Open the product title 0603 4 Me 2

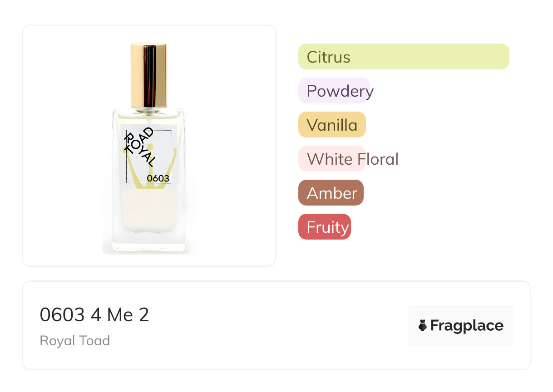click(94, 314)
